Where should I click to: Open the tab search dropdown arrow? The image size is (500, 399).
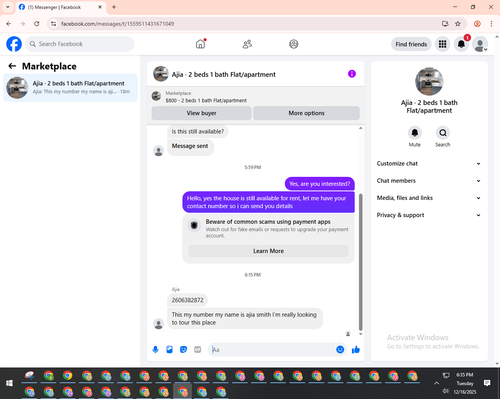click(x=8, y=7)
